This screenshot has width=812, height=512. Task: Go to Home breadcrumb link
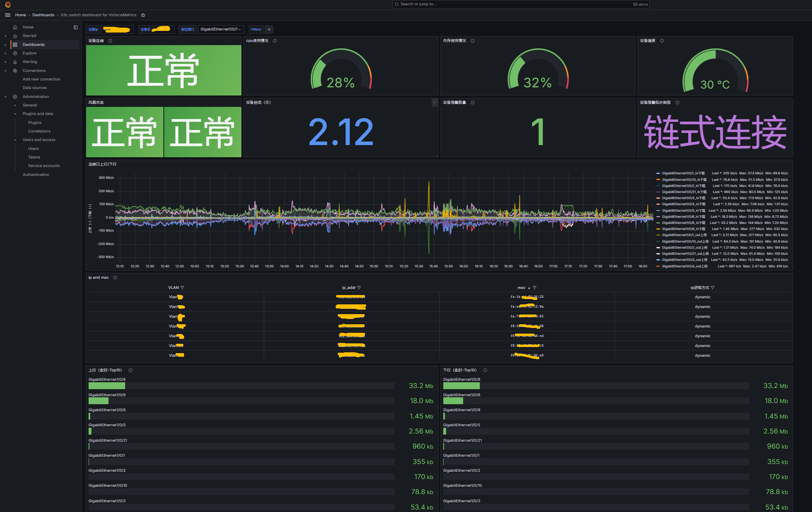[x=20, y=15]
